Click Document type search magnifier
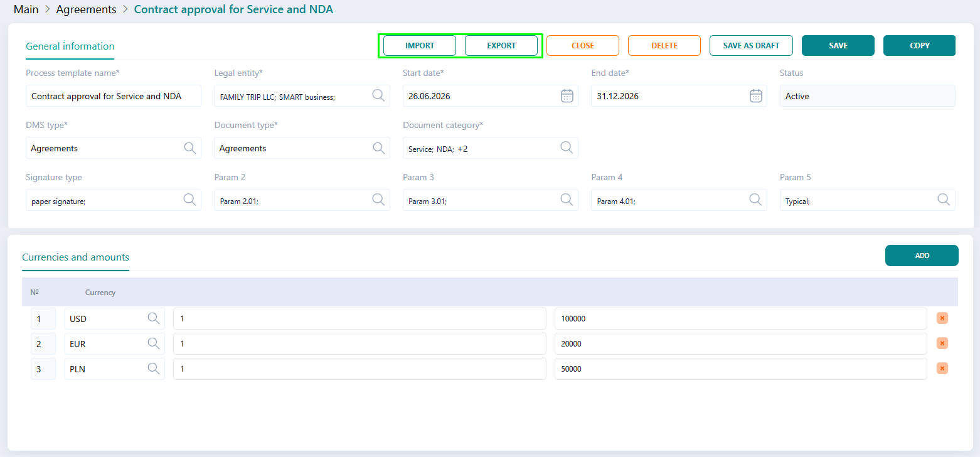 [x=378, y=148]
